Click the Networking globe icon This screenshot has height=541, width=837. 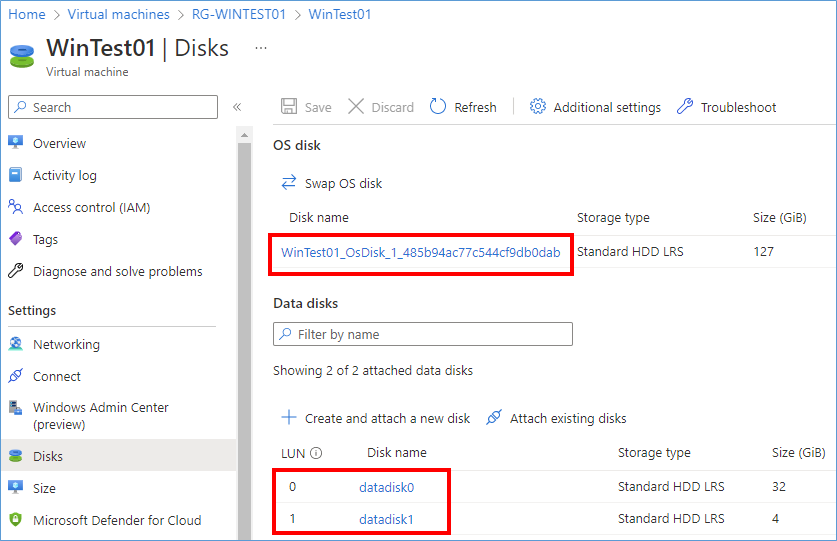pyautogui.click(x=15, y=344)
